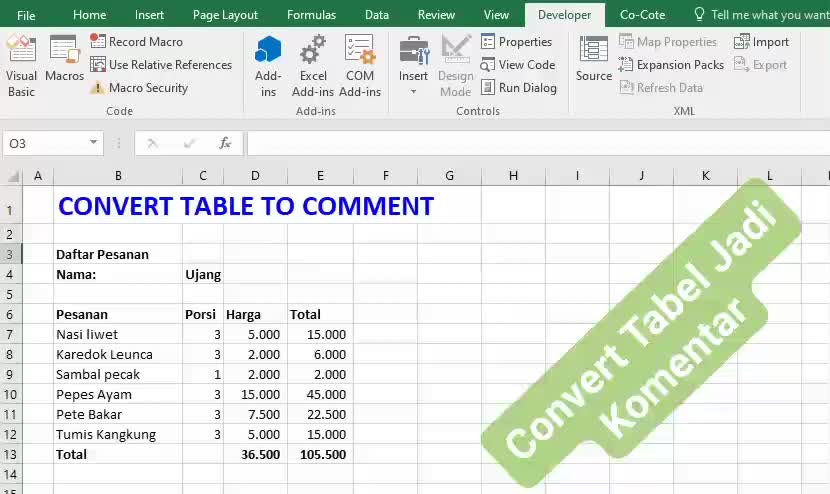
Task: Open COM Add-ins dialog
Action: (x=360, y=66)
